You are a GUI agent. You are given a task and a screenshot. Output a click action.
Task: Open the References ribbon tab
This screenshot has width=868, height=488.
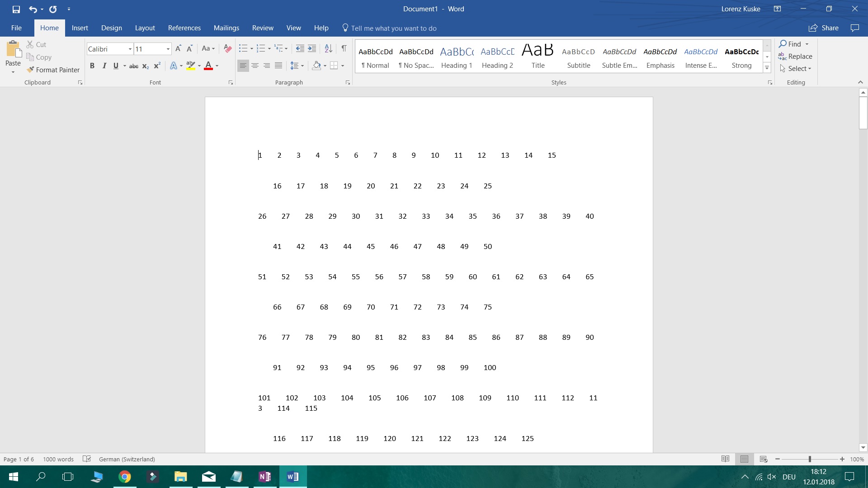(184, 28)
